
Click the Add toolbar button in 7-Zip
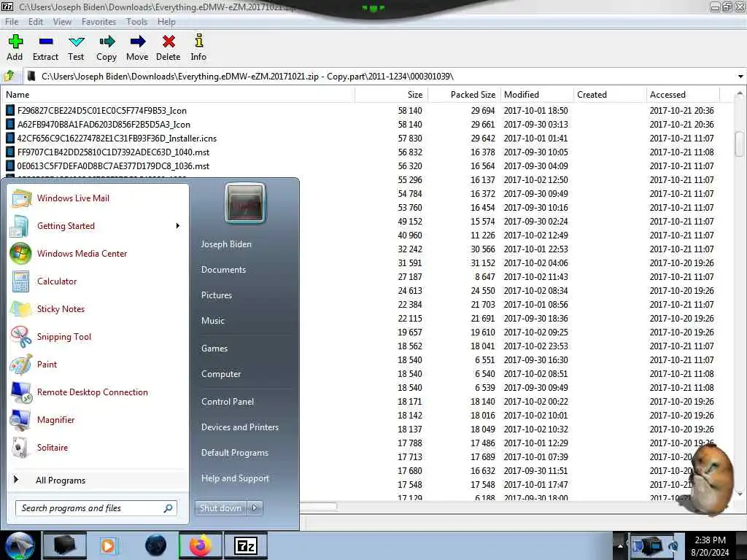pos(15,47)
